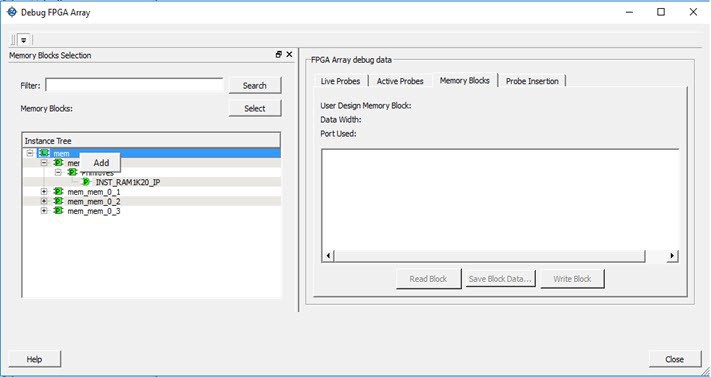Collapse the root mem tree node

[x=30, y=153]
